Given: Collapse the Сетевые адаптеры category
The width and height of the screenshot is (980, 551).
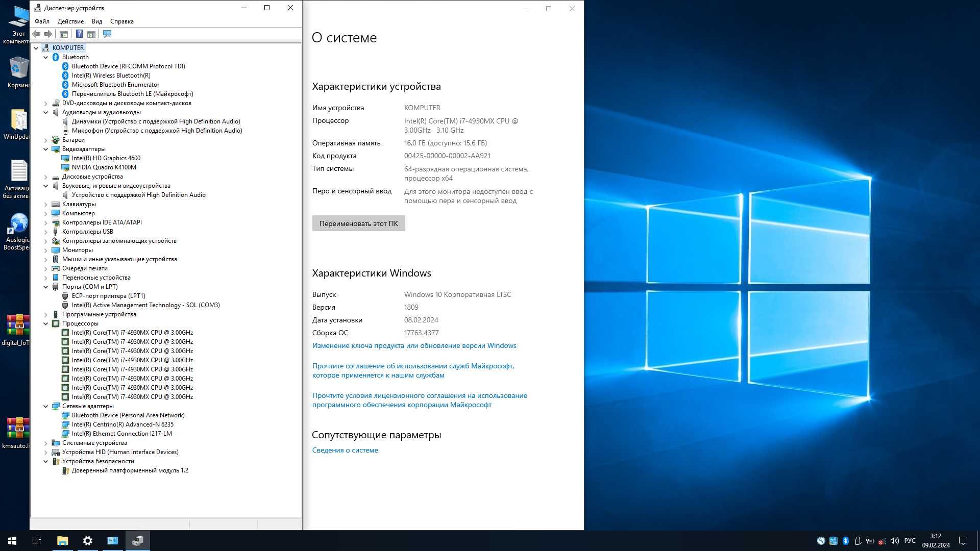Looking at the screenshot, I should (x=46, y=406).
